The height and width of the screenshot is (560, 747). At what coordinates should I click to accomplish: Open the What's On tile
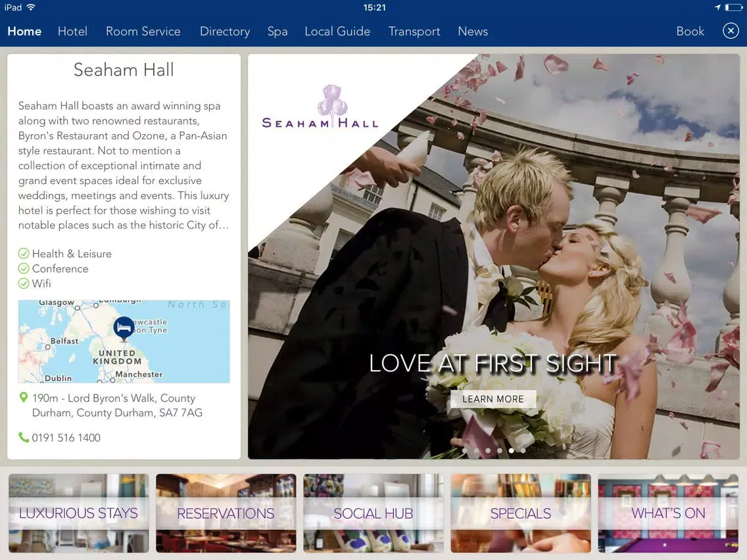pos(668,513)
